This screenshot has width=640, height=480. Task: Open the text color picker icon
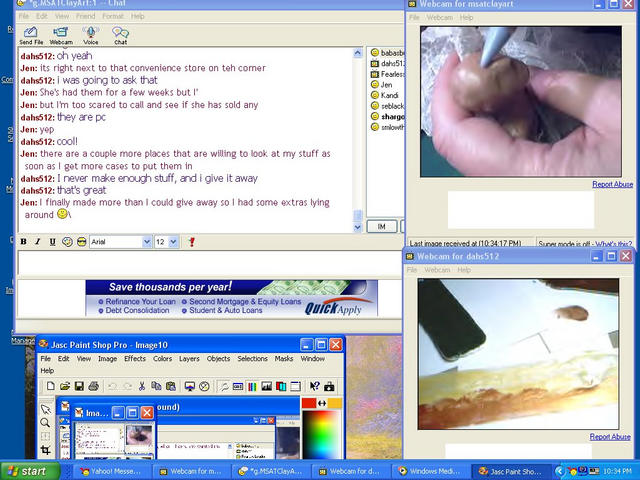(67, 242)
